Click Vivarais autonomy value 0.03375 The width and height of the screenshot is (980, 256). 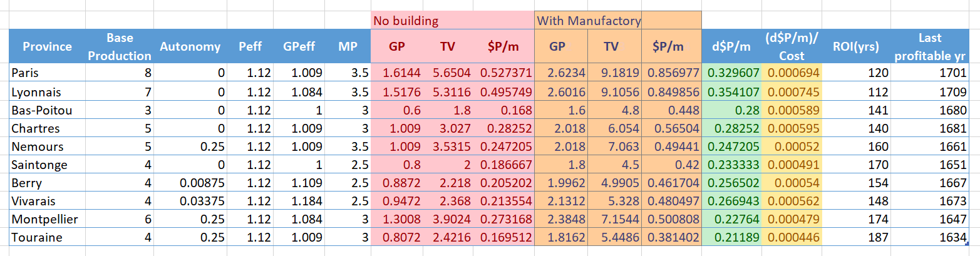[190, 201]
